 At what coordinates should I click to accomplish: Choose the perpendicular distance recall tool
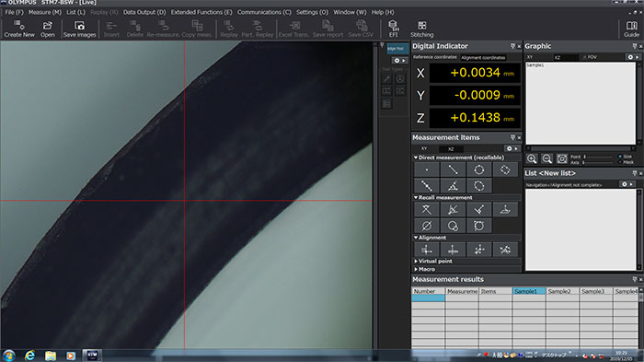(x=479, y=210)
